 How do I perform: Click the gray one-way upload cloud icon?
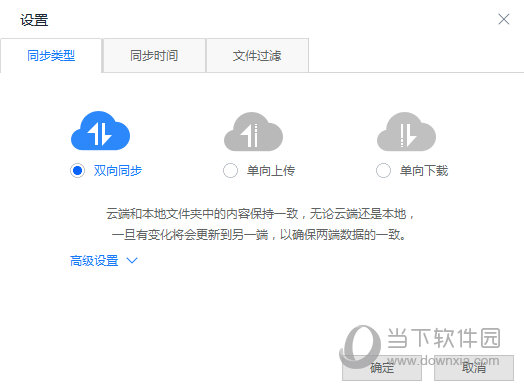[x=253, y=131]
